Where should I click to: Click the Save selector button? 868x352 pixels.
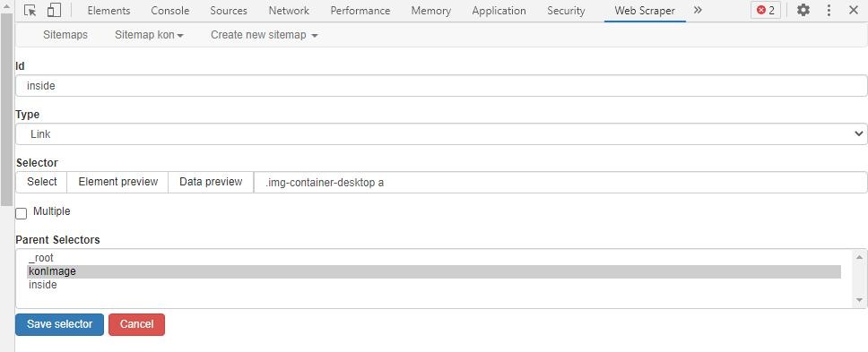[59, 324]
